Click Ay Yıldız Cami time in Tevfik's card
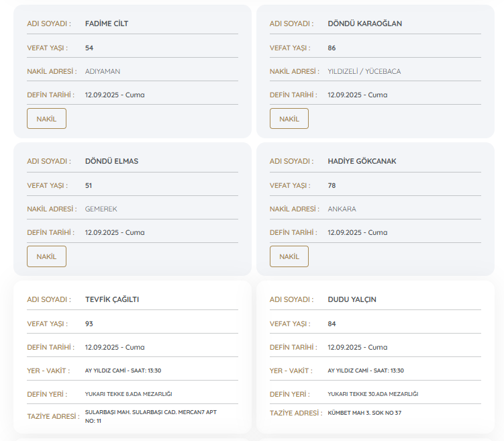Viewport: 504px width, 441px height. (123, 371)
